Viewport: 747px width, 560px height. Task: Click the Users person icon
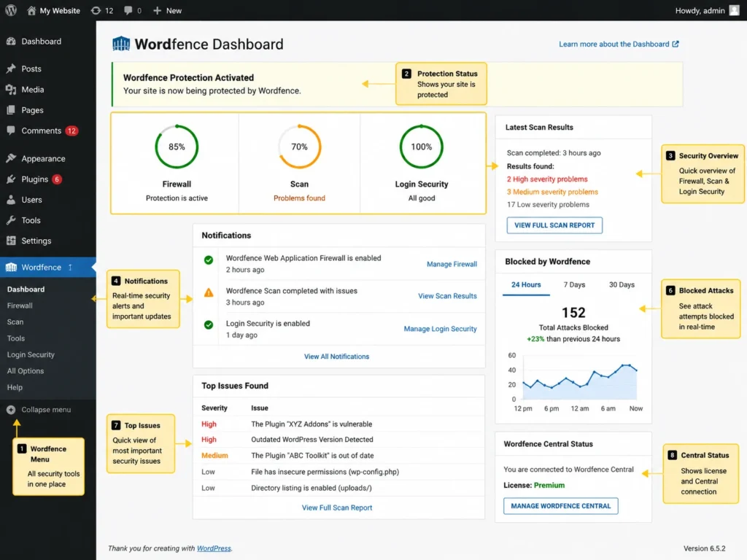tap(11, 200)
